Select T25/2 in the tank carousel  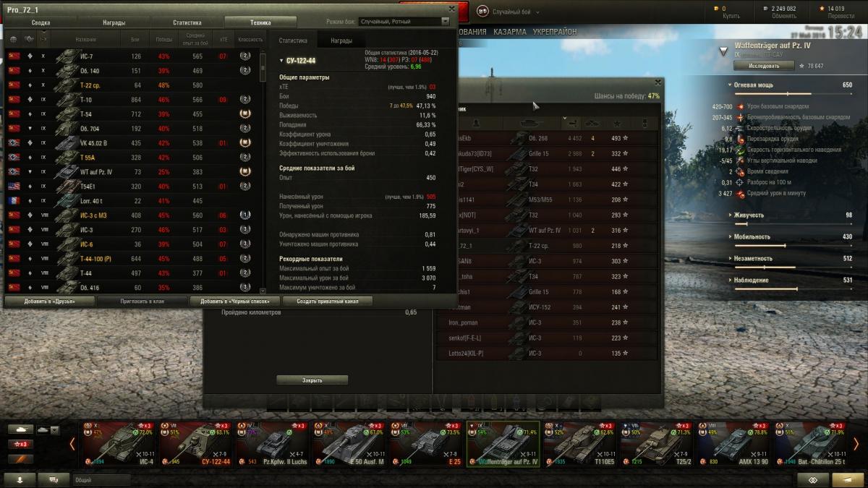coord(657,443)
